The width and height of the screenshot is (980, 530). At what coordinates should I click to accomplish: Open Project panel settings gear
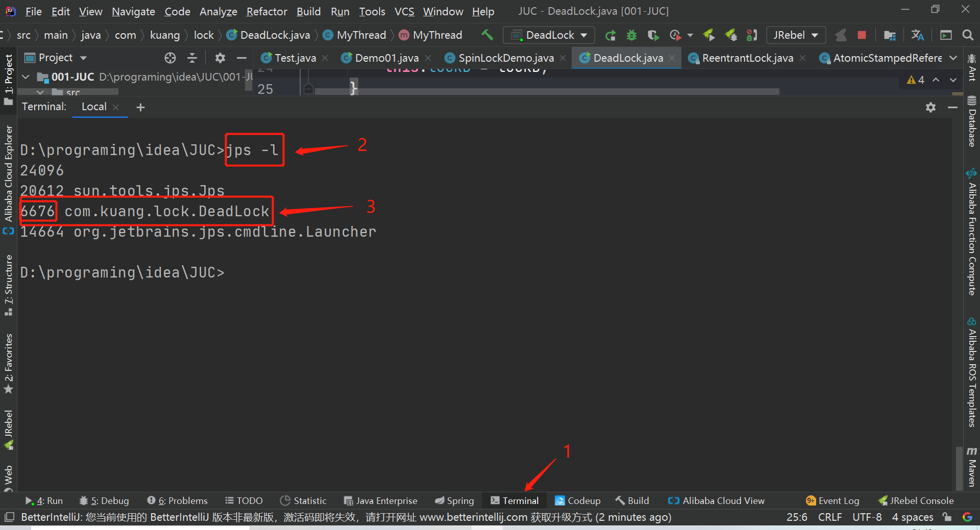tap(220, 58)
